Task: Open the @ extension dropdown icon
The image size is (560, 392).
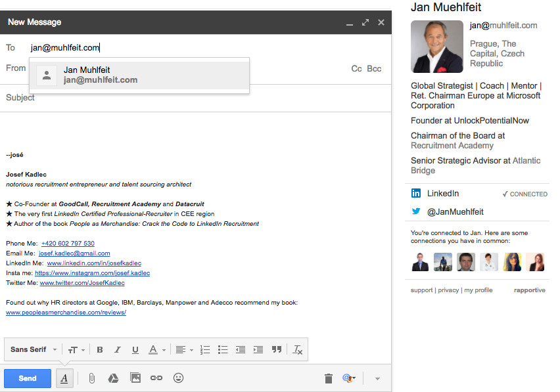Action: tap(349, 378)
